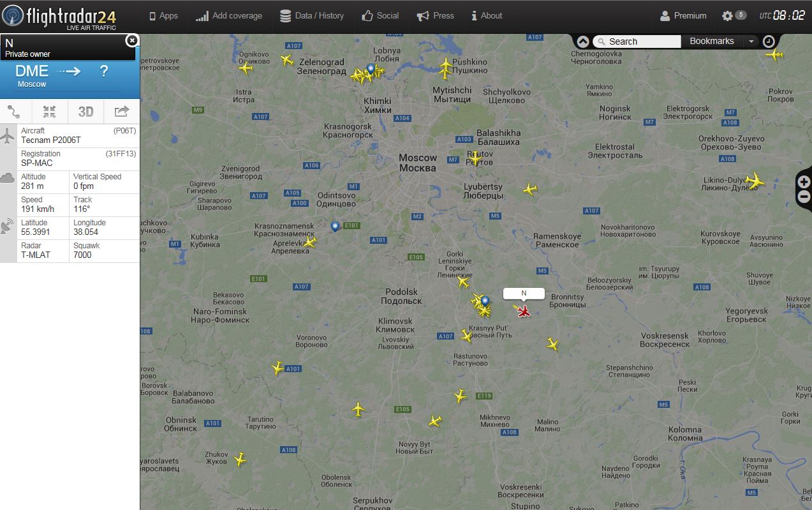Click the flight route icon in left panel
Screen dimensions: 812x510
click(x=14, y=112)
